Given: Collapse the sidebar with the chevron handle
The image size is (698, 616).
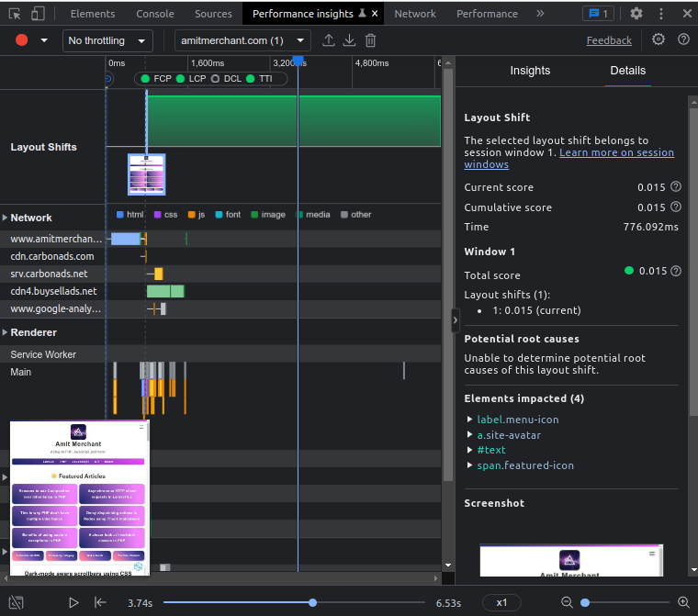Looking at the screenshot, I should click(455, 320).
